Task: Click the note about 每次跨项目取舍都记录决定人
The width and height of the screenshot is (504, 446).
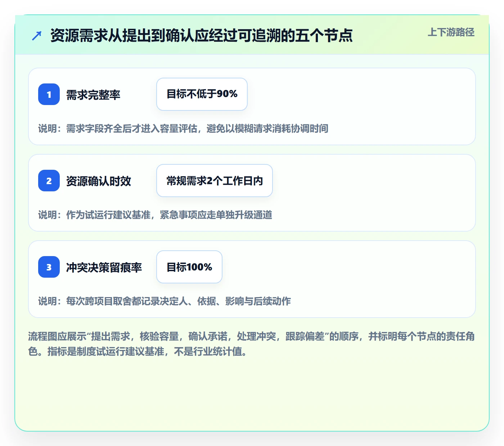Action: pos(165,301)
